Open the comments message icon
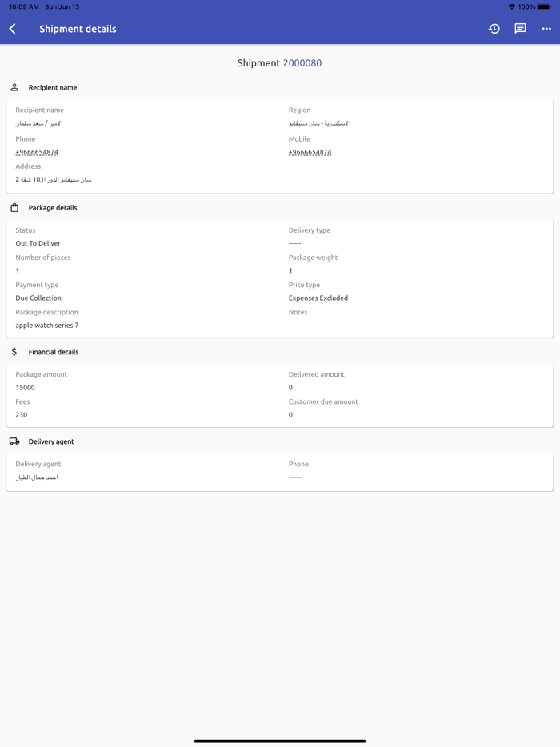The height and width of the screenshot is (747, 560). point(520,29)
